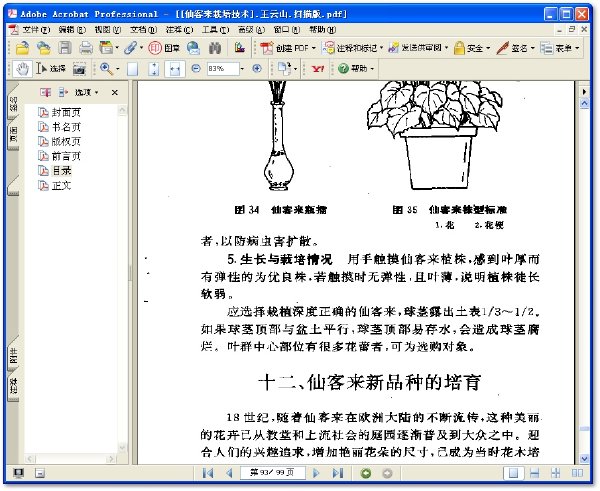The width and height of the screenshot is (600, 491).
Task: Click the paperclip attach file icon
Action: pyautogui.click(x=130, y=48)
